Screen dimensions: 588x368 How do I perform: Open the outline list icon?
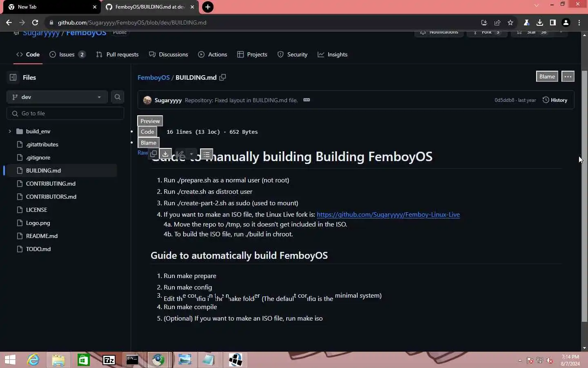point(207,154)
